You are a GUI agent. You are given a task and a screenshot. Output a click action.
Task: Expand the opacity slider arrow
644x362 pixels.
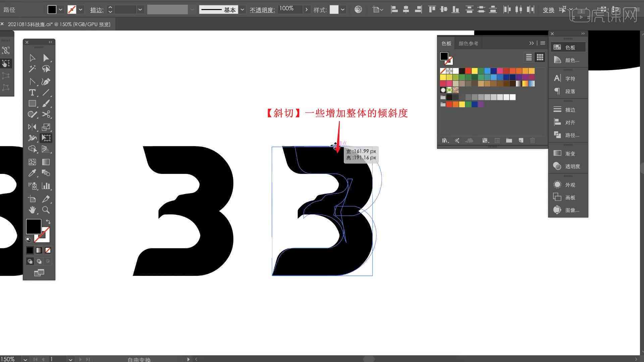tap(306, 10)
